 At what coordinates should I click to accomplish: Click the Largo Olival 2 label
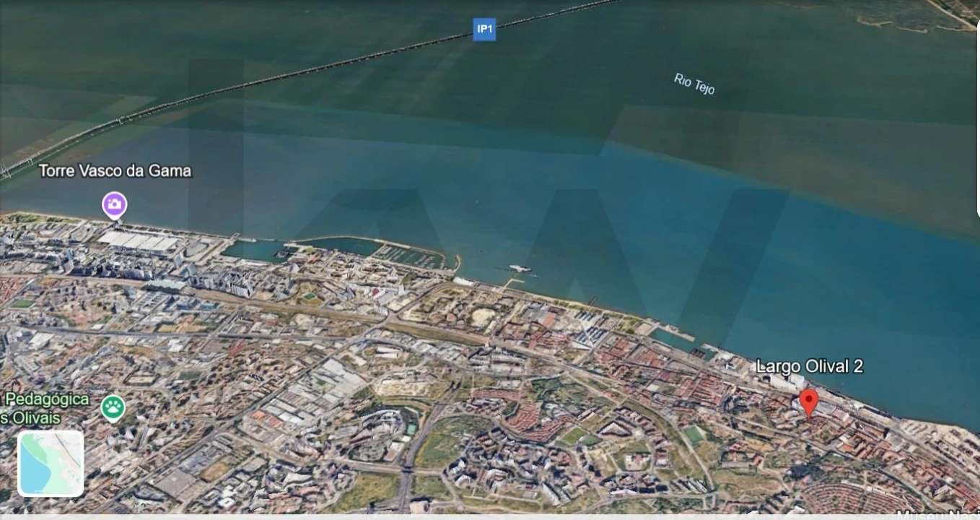tap(809, 367)
